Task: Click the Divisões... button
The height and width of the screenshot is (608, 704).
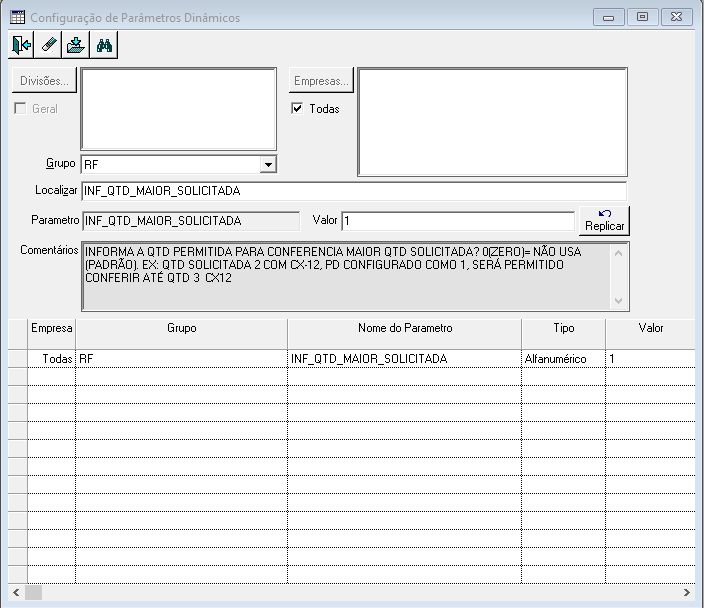Action: pyautogui.click(x=44, y=80)
